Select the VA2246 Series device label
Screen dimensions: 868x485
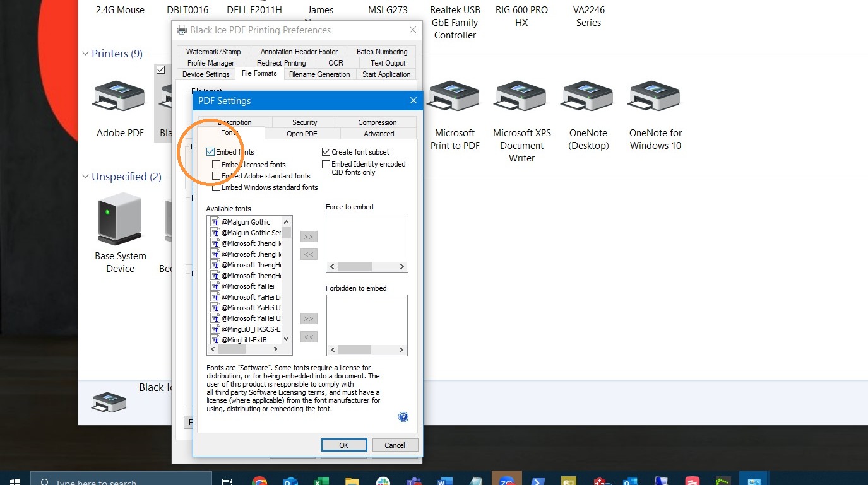588,16
